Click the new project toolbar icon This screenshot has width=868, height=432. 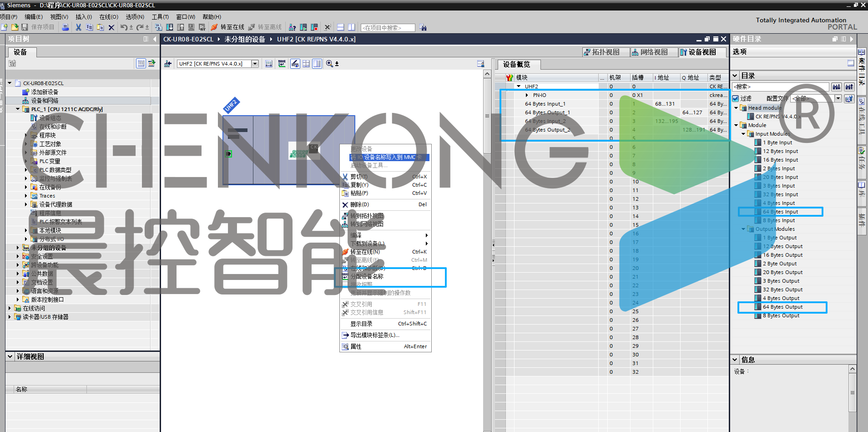click(x=5, y=27)
